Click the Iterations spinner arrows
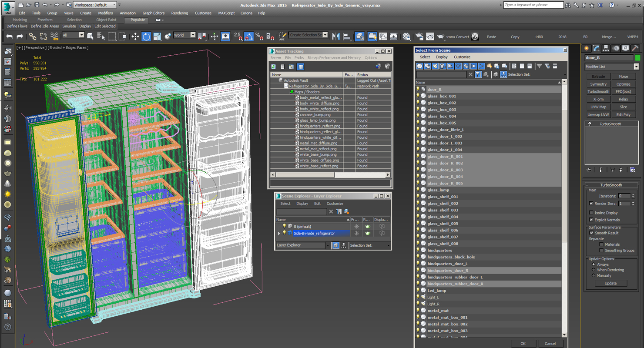This screenshot has width=644, height=348. [633, 196]
